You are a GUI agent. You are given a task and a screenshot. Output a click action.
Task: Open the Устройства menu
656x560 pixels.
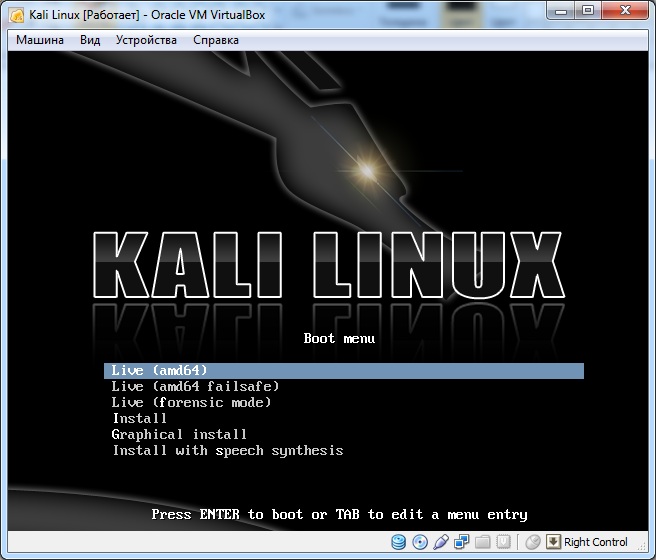146,40
